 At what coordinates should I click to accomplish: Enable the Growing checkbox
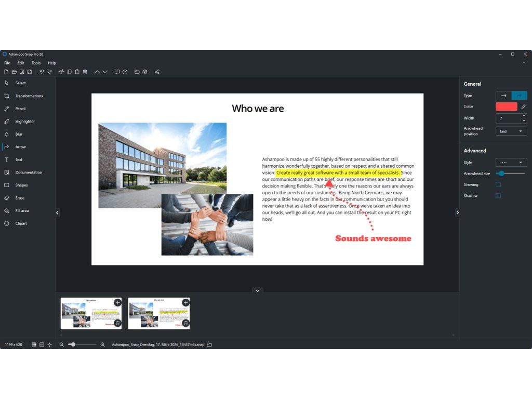498,184
